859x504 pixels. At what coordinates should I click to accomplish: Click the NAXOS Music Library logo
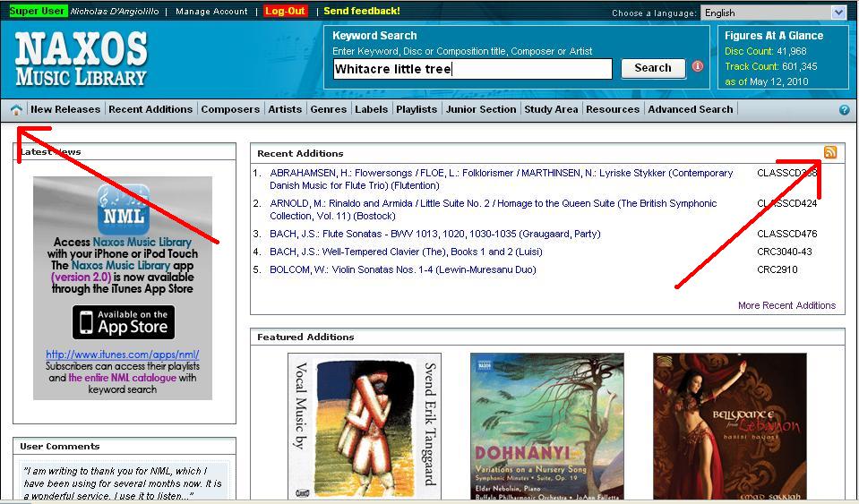pyautogui.click(x=82, y=59)
